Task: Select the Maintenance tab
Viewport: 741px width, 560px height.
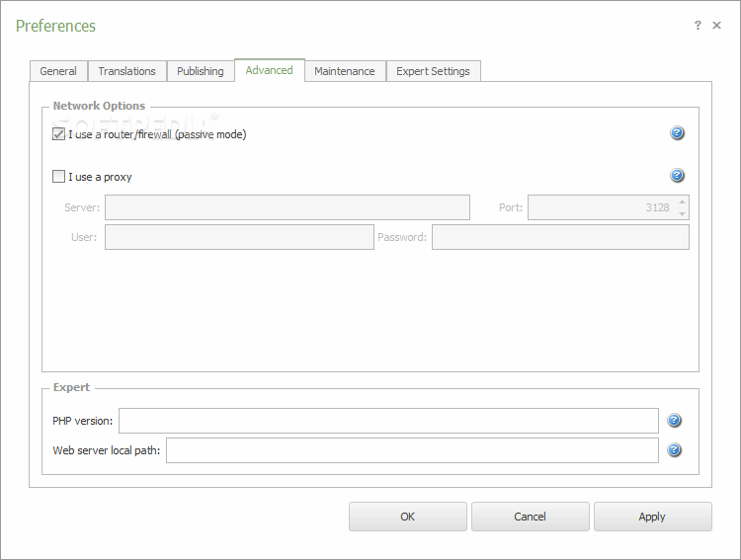Action: (344, 71)
